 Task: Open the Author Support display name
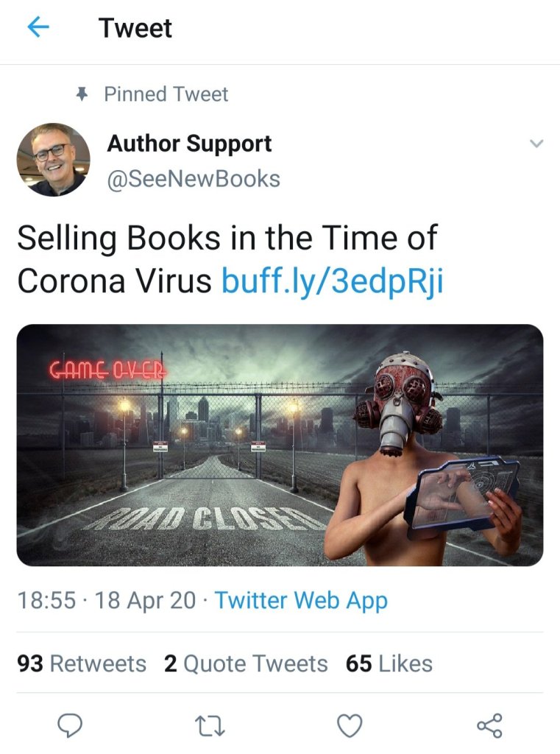click(189, 144)
